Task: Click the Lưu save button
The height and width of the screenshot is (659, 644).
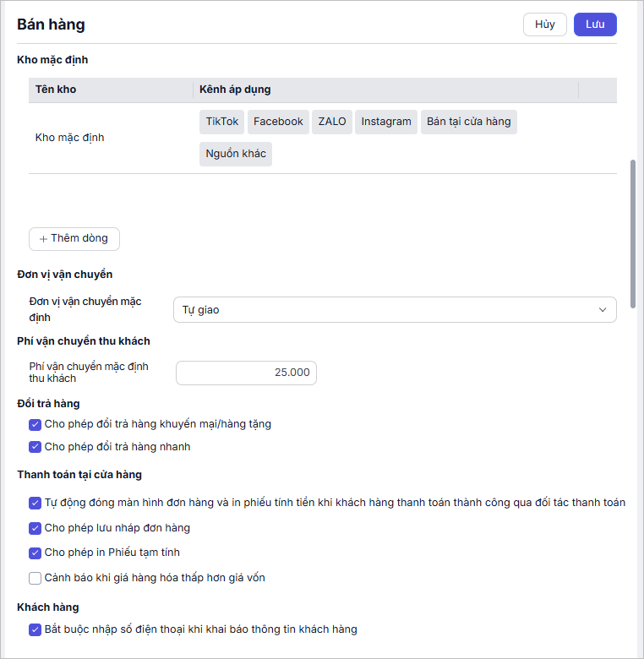Action: pos(595,25)
